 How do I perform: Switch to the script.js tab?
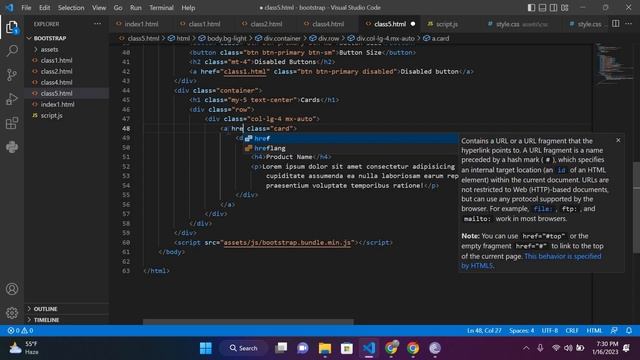click(447, 24)
